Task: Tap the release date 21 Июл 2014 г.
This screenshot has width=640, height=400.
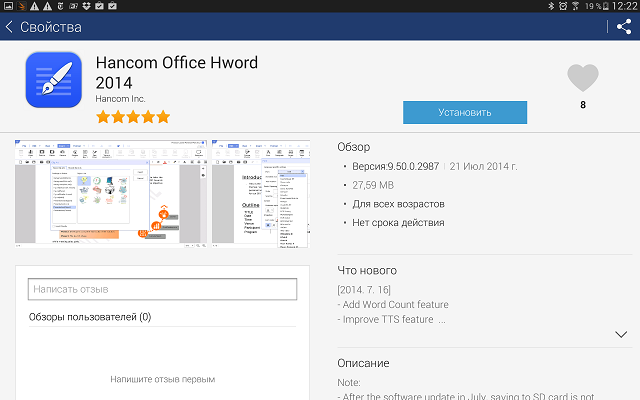Action: click(483, 167)
